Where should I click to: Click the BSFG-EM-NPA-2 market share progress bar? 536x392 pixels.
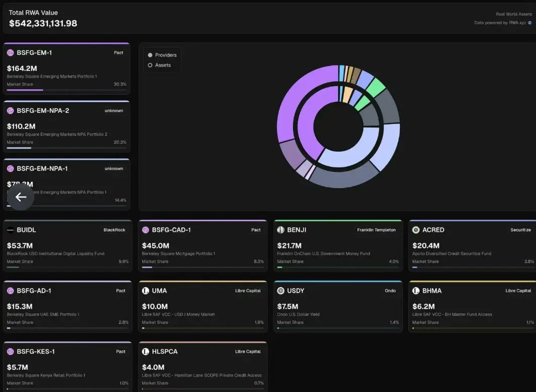point(67,148)
